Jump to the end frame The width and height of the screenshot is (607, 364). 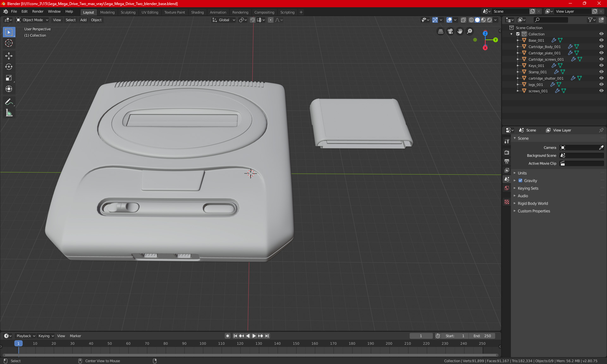[x=267, y=336]
